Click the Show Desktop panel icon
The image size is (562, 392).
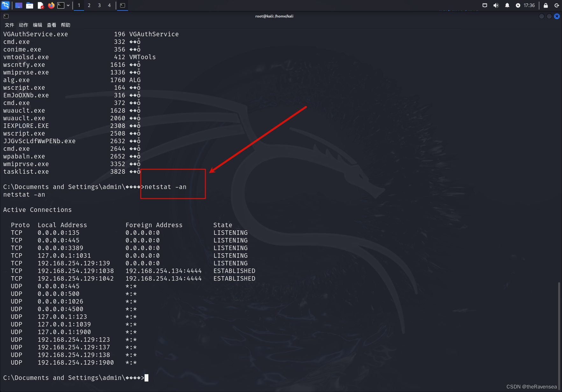(19, 5)
